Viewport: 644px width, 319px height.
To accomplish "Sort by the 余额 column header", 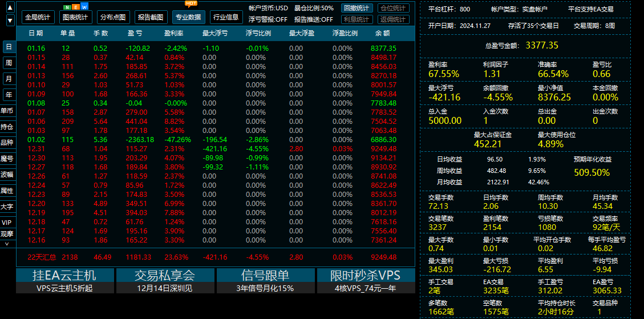I will [x=382, y=33].
